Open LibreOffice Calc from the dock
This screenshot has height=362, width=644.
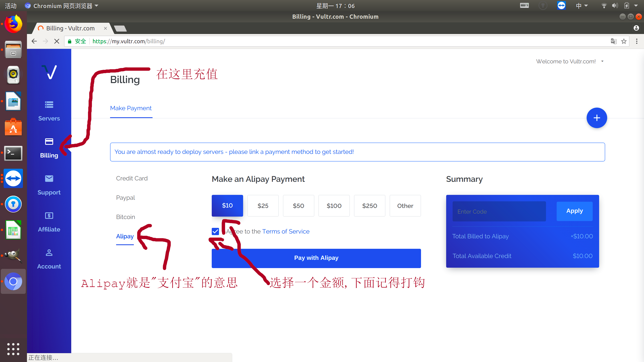click(13, 230)
